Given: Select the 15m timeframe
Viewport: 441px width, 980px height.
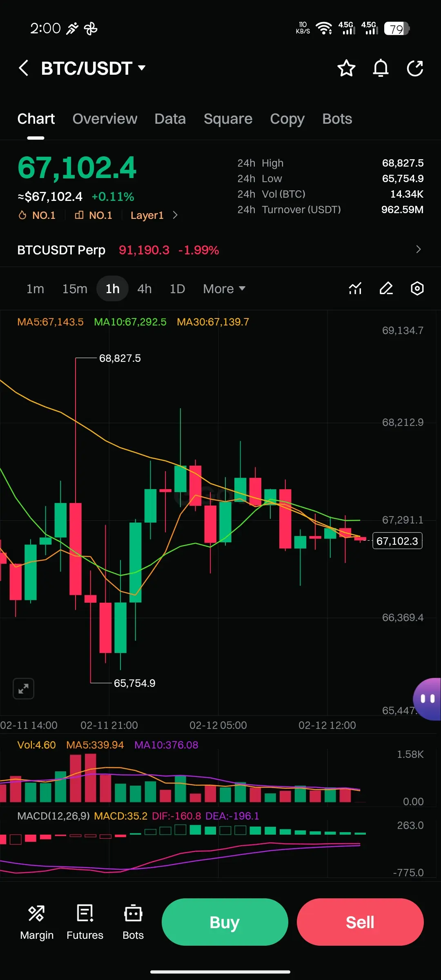Looking at the screenshot, I should click(x=75, y=289).
